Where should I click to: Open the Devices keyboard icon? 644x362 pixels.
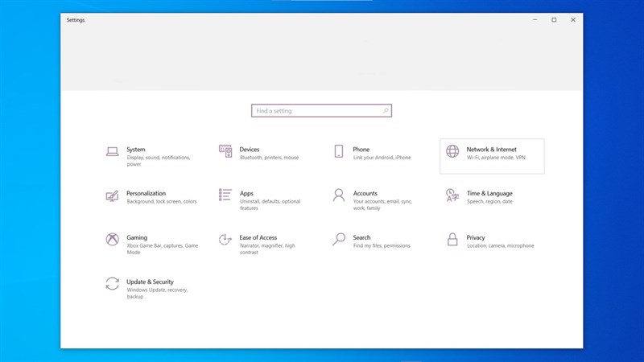click(225, 151)
